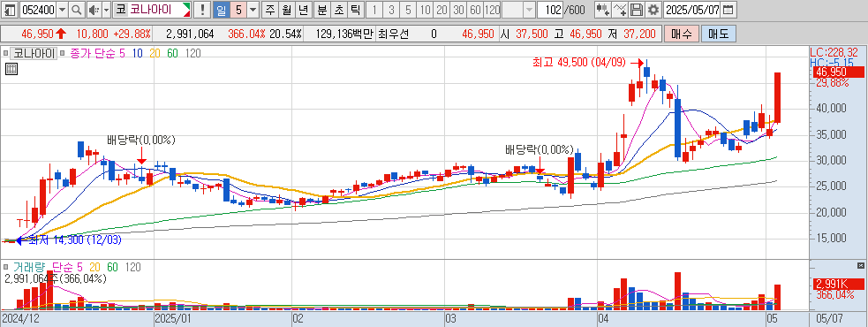Viewport: 868px width, 327px height.
Task: Select the 20 interval button in the toolbar
Action: click(442, 10)
